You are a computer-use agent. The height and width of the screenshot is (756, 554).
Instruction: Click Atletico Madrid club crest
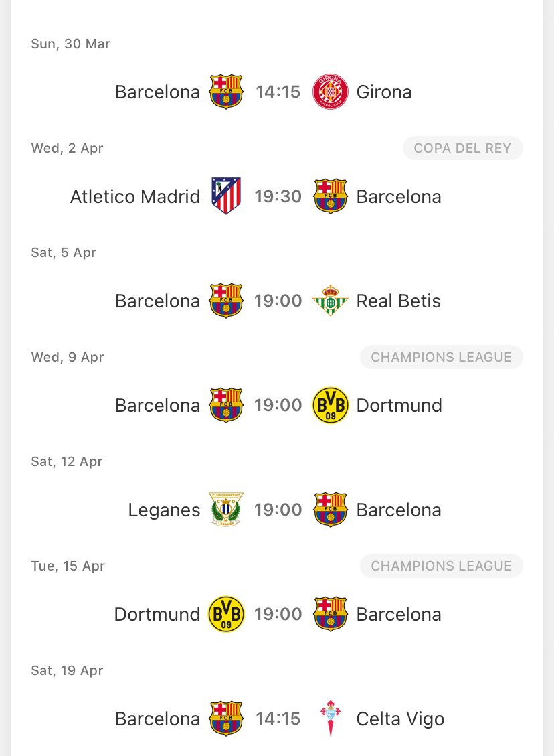[226, 196]
